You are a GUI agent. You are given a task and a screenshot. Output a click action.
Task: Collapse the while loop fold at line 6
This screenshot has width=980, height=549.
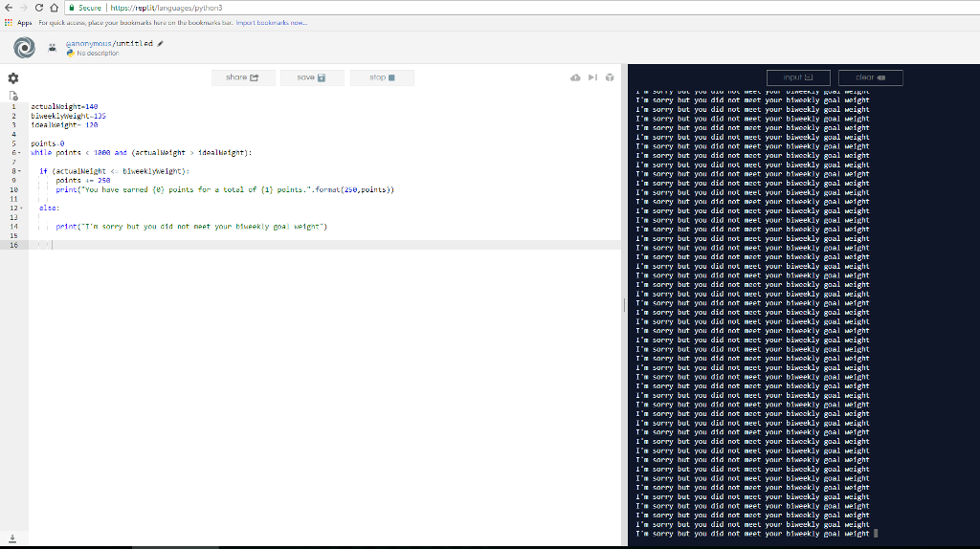pos(20,153)
